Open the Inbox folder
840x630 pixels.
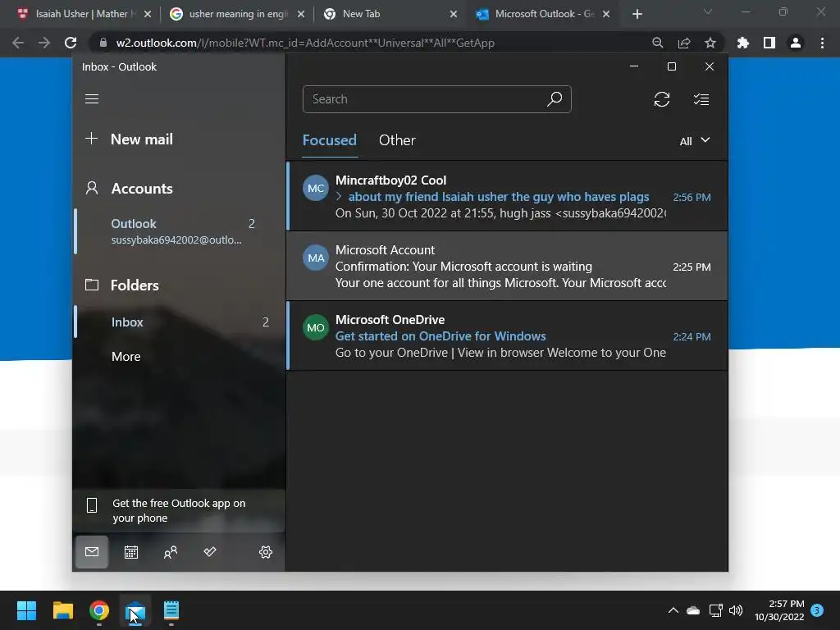pos(180,322)
